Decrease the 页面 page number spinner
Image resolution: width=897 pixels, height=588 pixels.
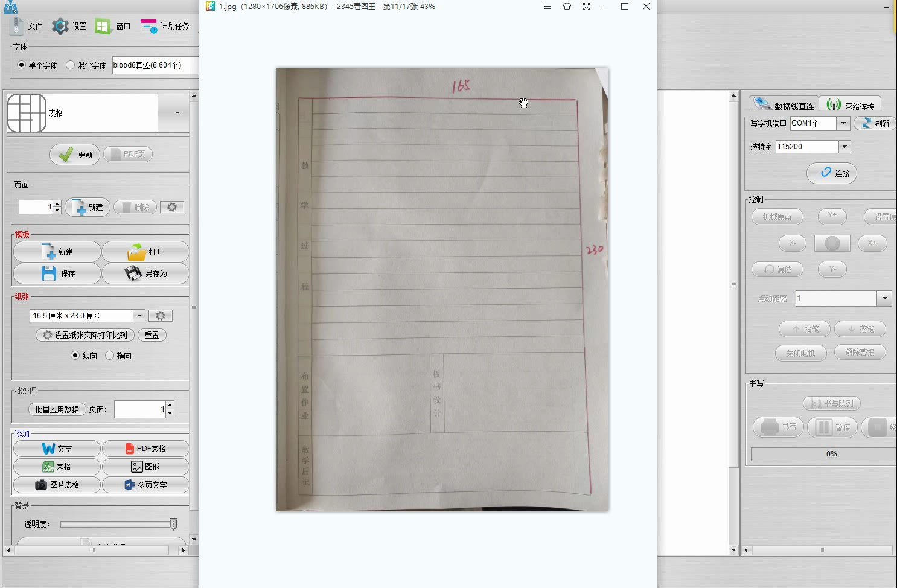(57, 211)
